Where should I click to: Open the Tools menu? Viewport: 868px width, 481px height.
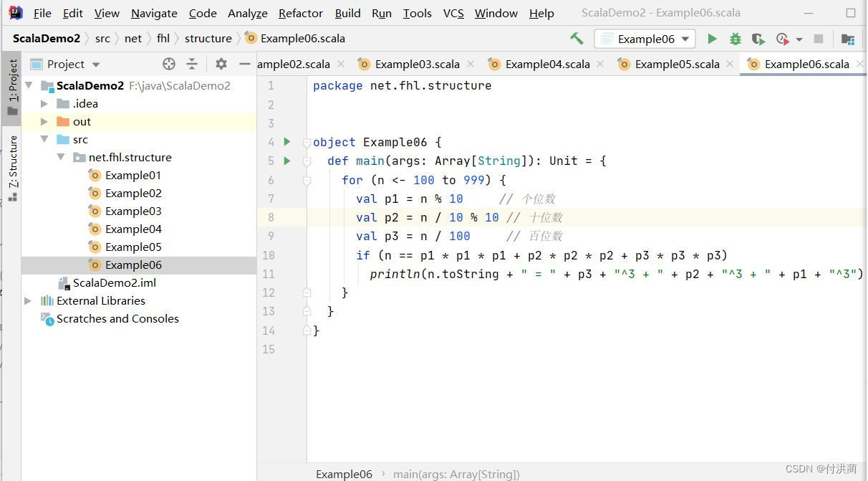coord(417,13)
